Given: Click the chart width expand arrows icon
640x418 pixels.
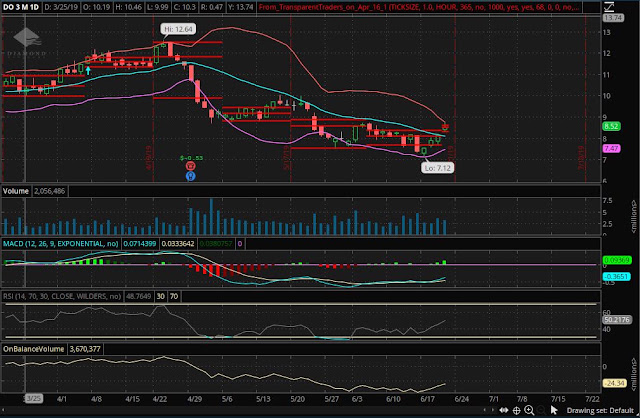Looking at the screenshot, I should tap(504, 411).
